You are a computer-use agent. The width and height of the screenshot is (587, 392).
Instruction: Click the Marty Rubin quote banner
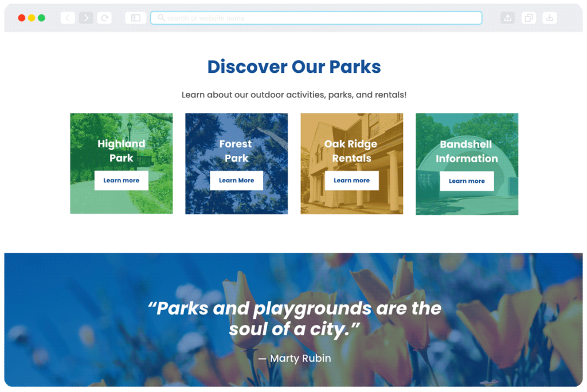(x=293, y=321)
